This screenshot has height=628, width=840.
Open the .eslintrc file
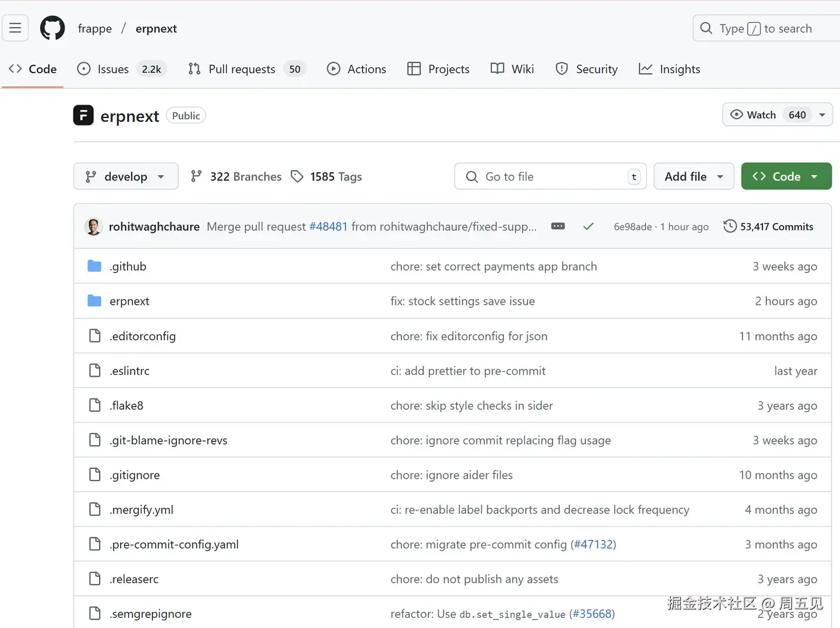pos(130,371)
